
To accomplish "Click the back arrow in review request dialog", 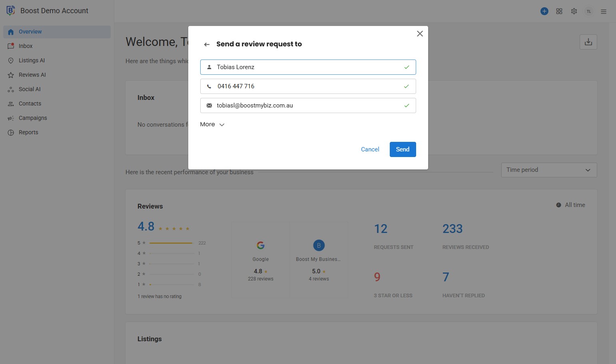I will pos(207,44).
